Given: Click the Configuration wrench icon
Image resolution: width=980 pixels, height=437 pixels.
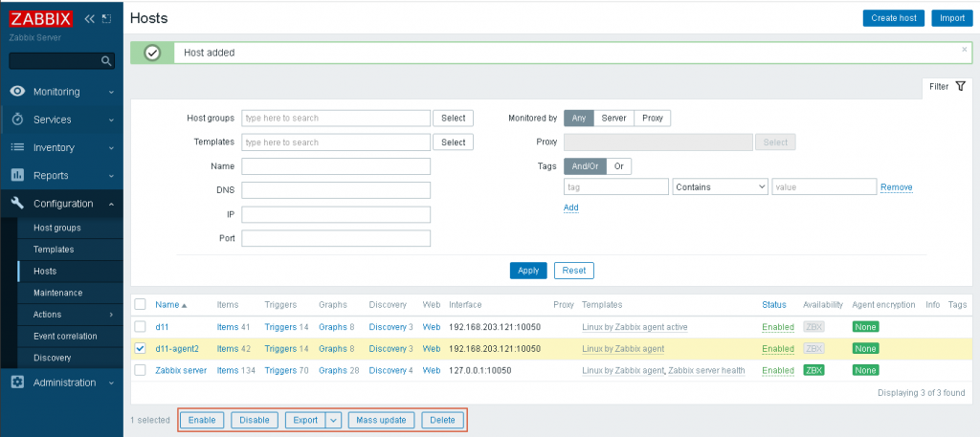Looking at the screenshot, I should click(x=17, y=203).
